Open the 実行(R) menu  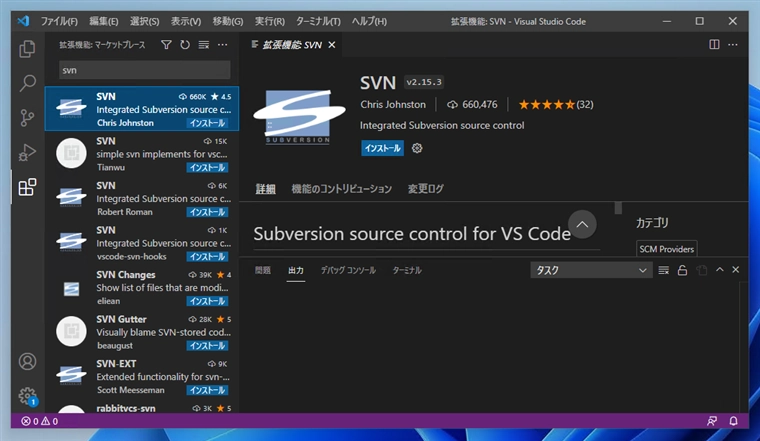point(270,21)
